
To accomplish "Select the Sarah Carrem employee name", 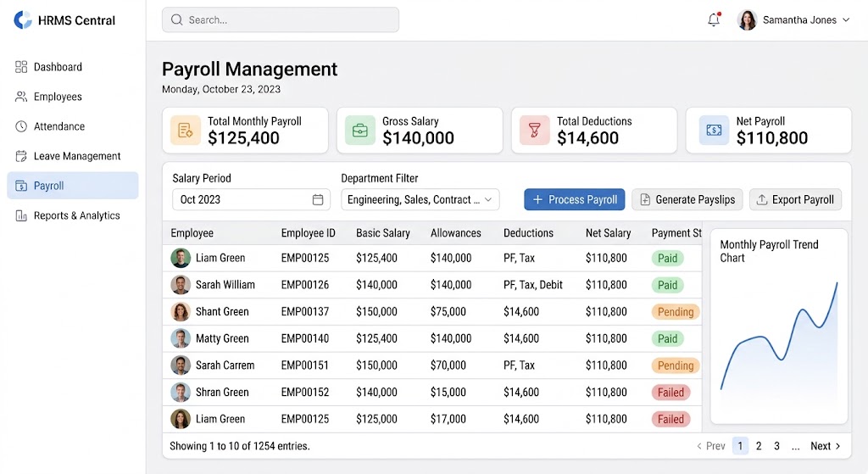I will tap(225, 365).
